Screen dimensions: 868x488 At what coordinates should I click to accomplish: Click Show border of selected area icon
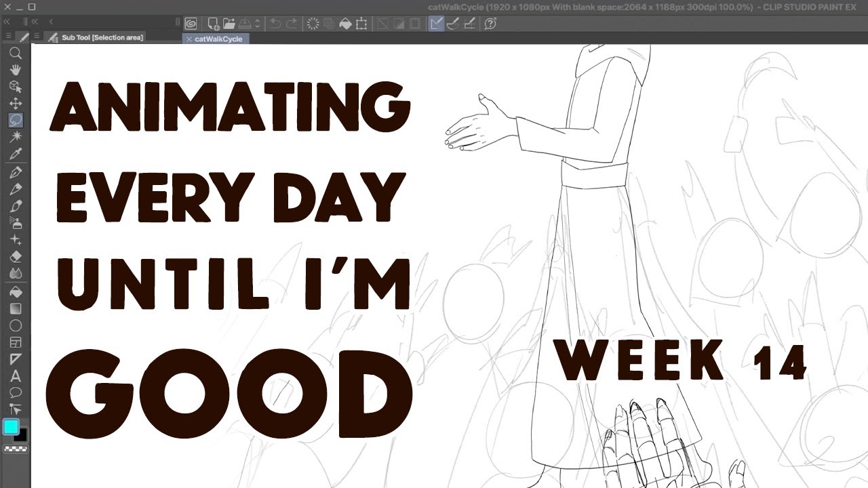coord(415,24)
